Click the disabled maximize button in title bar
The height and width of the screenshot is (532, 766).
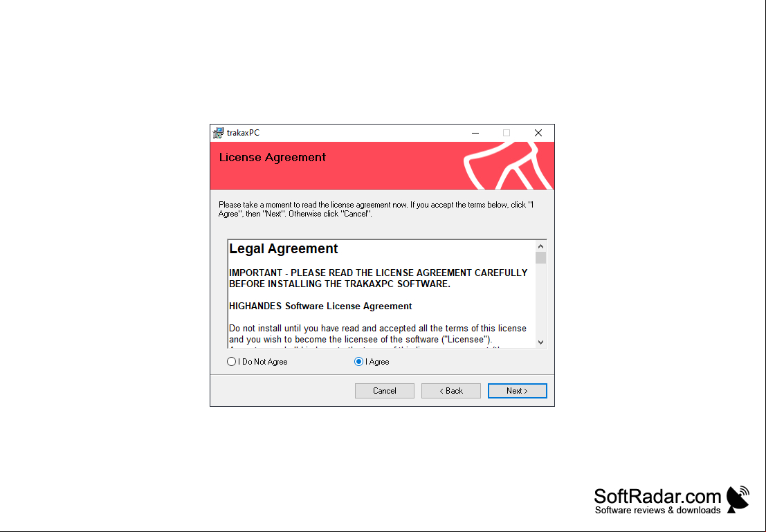point(507,133)
